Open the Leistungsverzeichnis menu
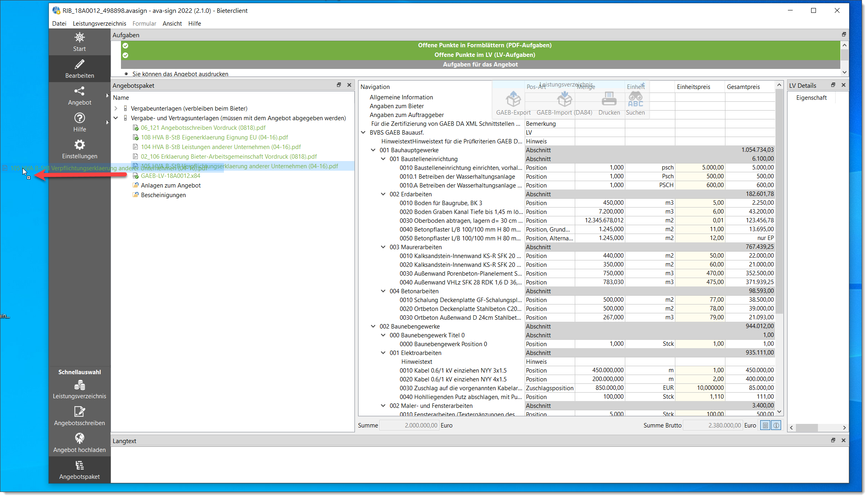Viewport: 868px width, 498px height. (99, 24)
